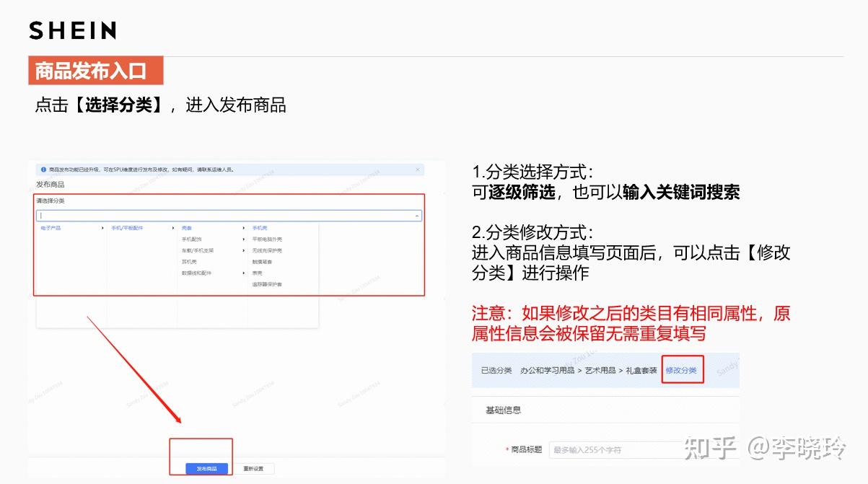Dismiss the upgrade notice with the × icon
This screenshot has height=484, width=868.
click(417, 170)
